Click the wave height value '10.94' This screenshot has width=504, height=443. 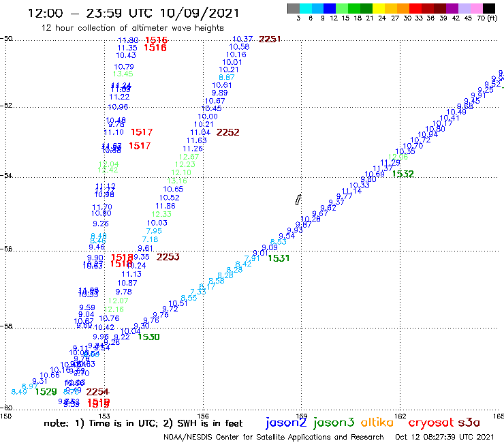[428, 135]
